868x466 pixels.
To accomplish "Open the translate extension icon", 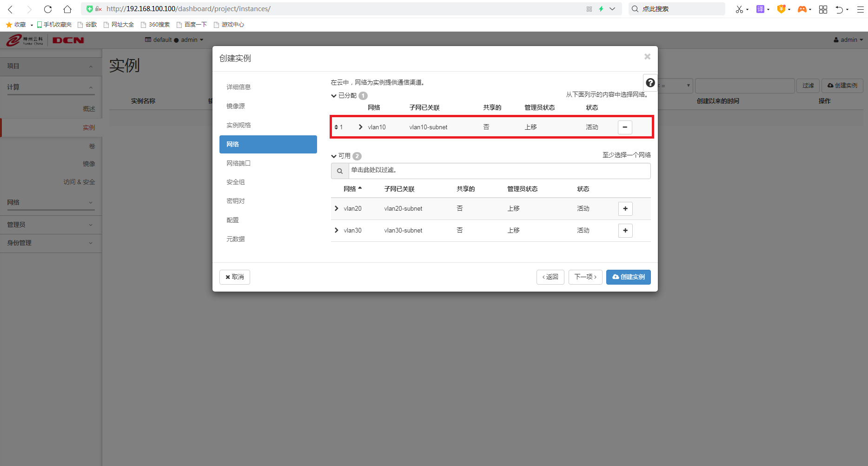I will coord(760,9).
